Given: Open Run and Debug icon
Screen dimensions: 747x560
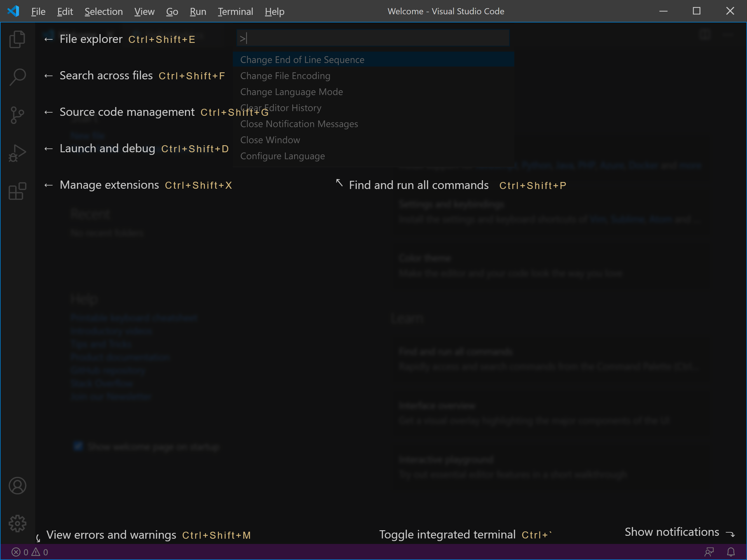Looking at the screenshot, I should tap(17, 153).
